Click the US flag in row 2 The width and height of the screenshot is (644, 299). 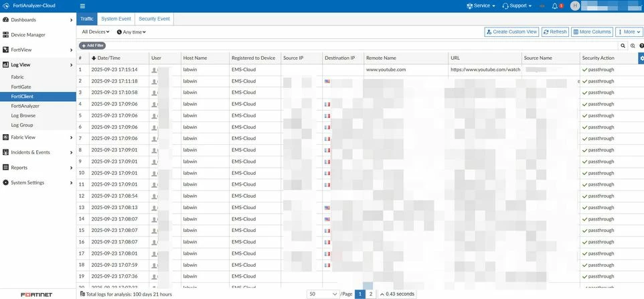[327, 81]
